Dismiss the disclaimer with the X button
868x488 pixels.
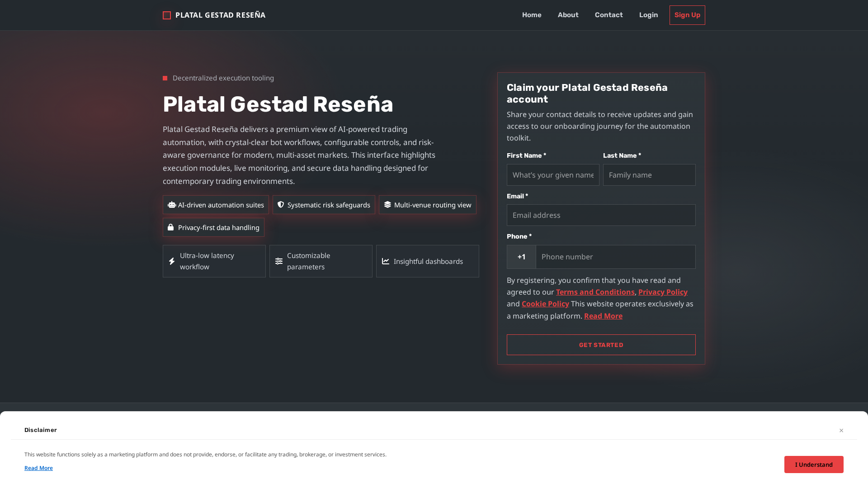[841, 430]
